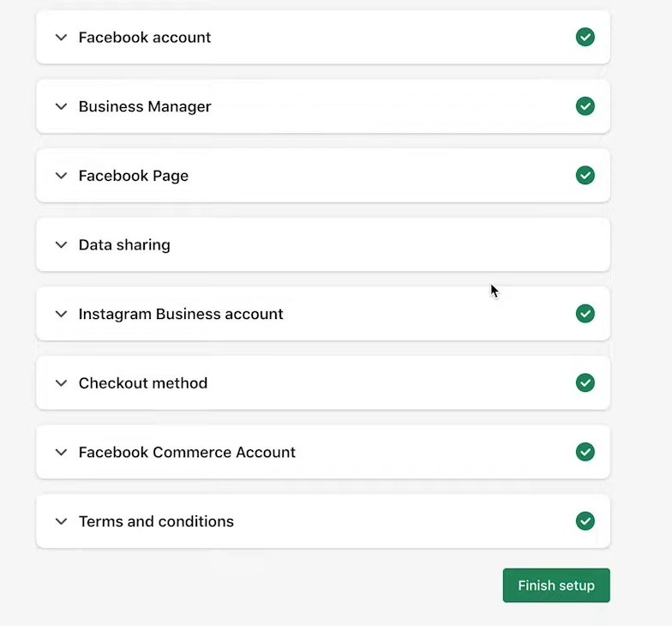
Task: Expand the Terms and conditions chevron
Action: 62,521
